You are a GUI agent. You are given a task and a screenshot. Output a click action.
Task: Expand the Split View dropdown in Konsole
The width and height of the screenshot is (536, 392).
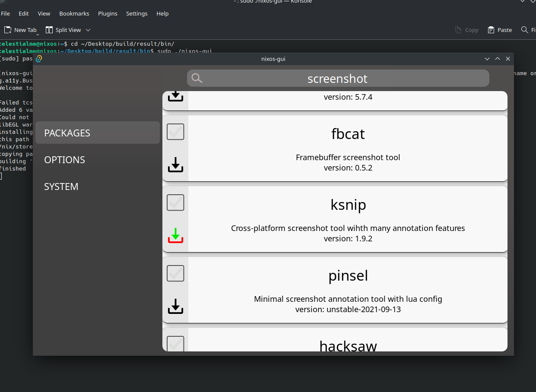coord(88,30)
